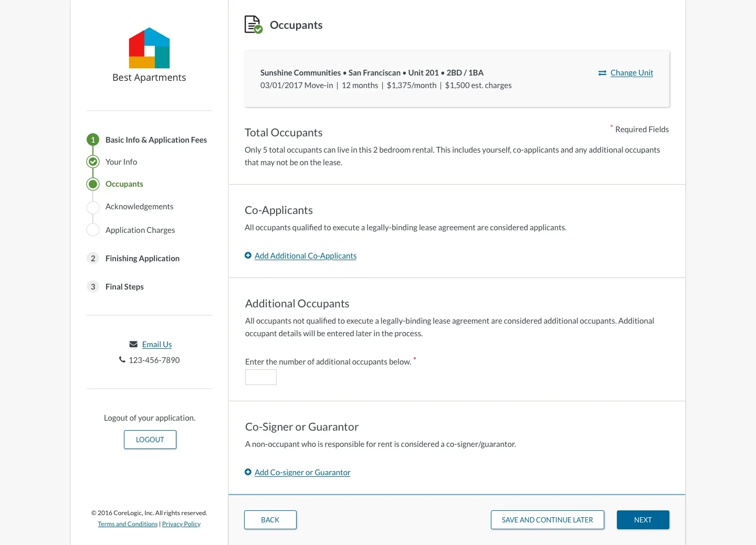Click the Co-Signer or Guarantor heading

(x=302, y=427)
